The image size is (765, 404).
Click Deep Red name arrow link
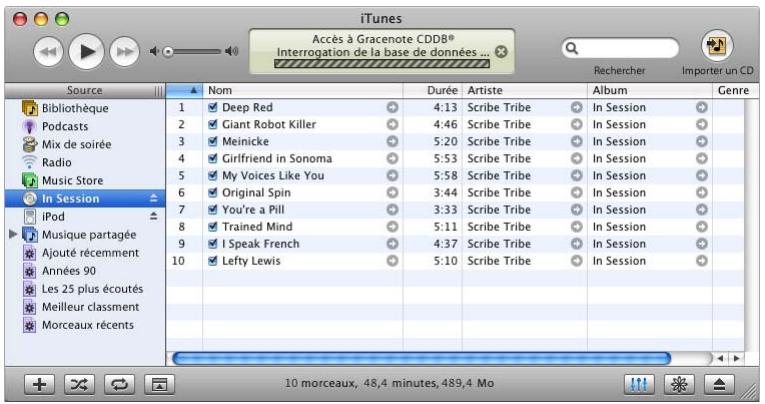pos(392,107)
